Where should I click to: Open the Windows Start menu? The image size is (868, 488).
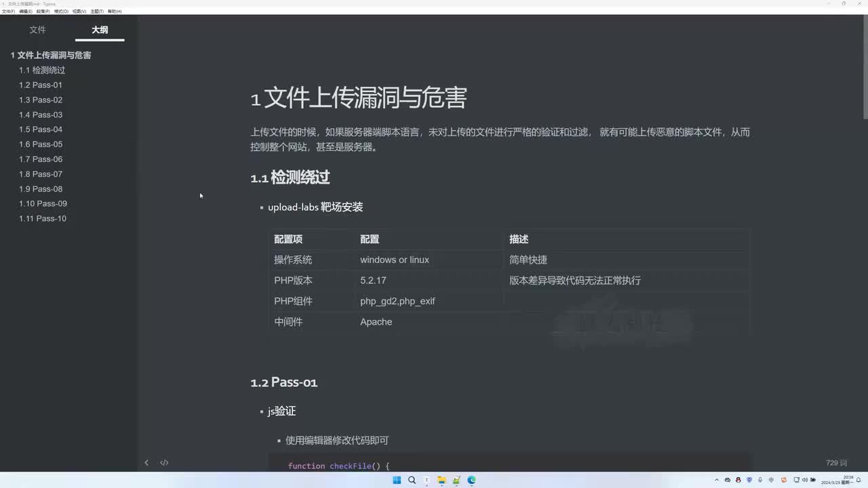pos(397,480)
